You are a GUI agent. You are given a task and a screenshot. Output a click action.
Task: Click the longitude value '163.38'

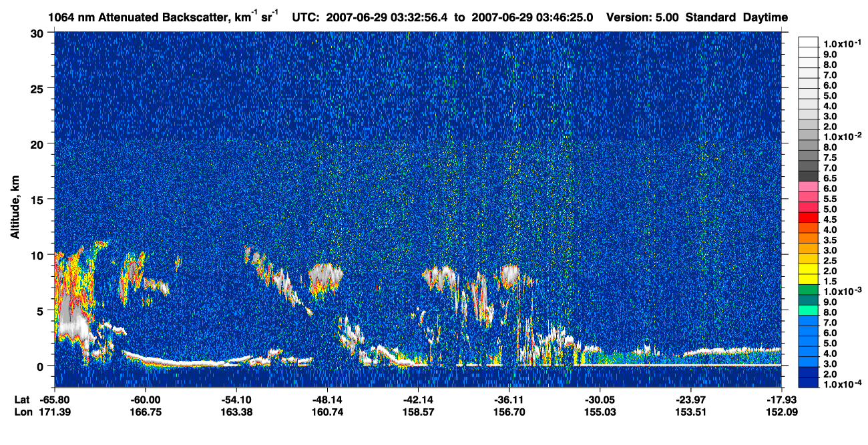pyautogui.click(x=236, y=412)
